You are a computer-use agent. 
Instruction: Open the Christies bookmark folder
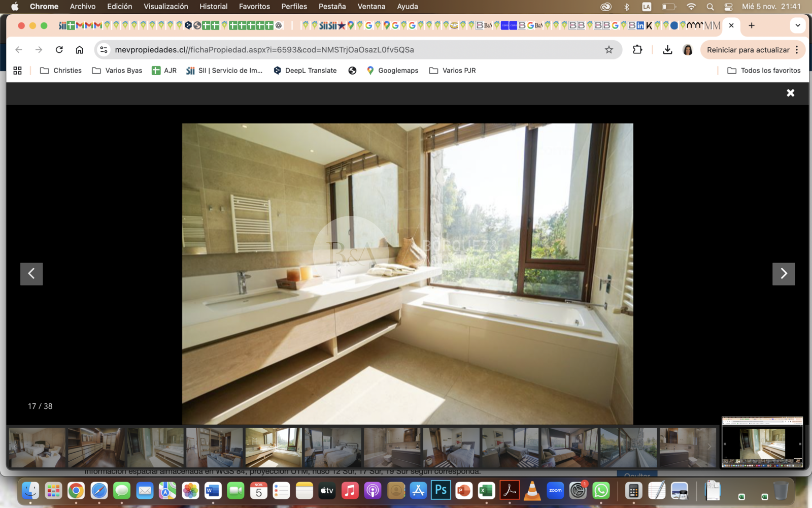click(x=61, y=71)
